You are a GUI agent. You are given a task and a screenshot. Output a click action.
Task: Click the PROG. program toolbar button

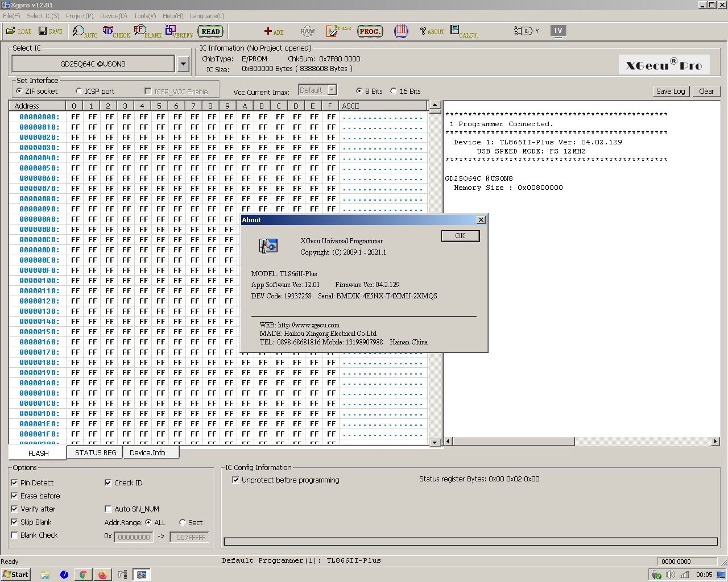pos(370,31)
